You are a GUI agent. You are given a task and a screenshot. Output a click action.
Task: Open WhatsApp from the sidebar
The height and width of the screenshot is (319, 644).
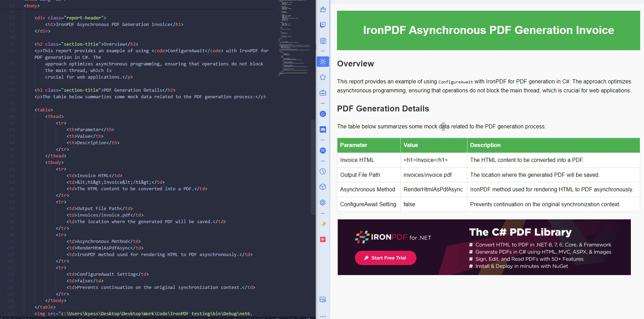point(323,114)
